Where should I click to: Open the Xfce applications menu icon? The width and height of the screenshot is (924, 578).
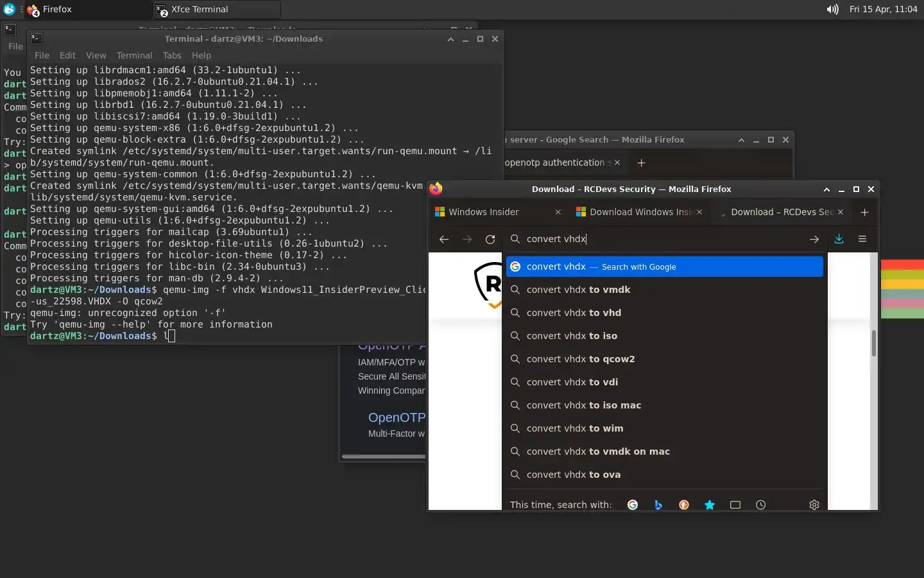[9, 9]
